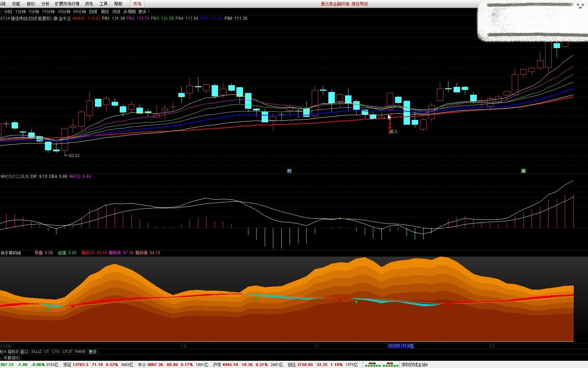Click the PB4: 117.66 readout
Viewport: 588px width, 368px height.
click(187, 18)
